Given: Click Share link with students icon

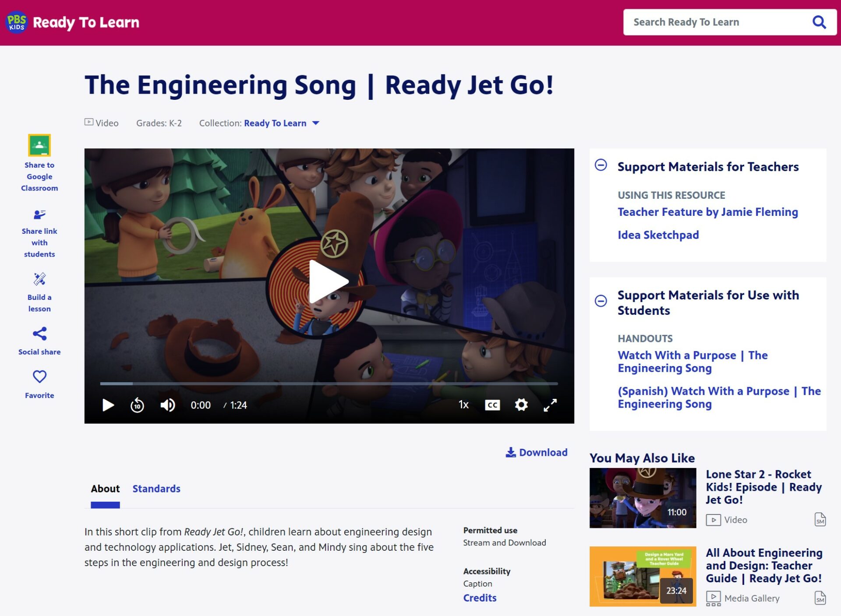Looking at the screenshot, I should pos(39,215).
